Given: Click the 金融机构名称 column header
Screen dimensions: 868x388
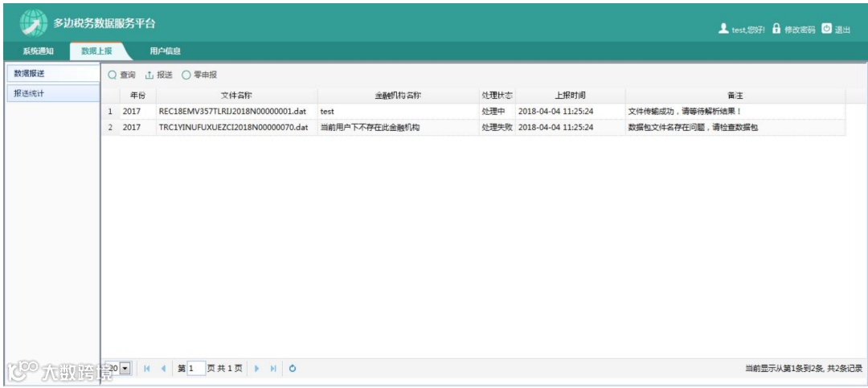Looking at the screenshot, I should pos(398,96).
